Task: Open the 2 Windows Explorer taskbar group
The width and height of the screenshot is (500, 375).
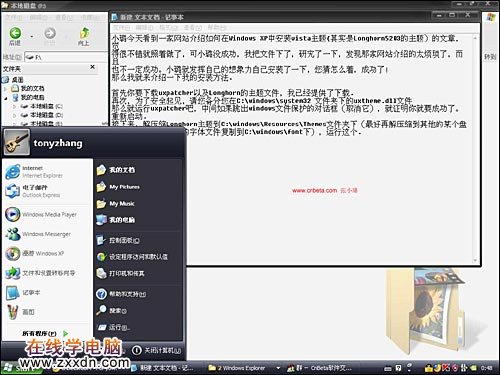Action: tap(243, 368)
